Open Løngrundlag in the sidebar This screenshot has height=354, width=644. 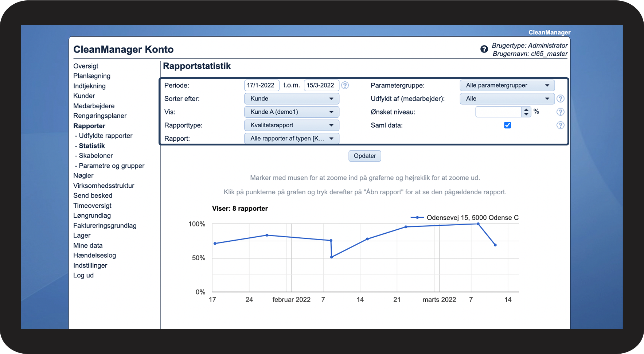(x=92, y=215)
